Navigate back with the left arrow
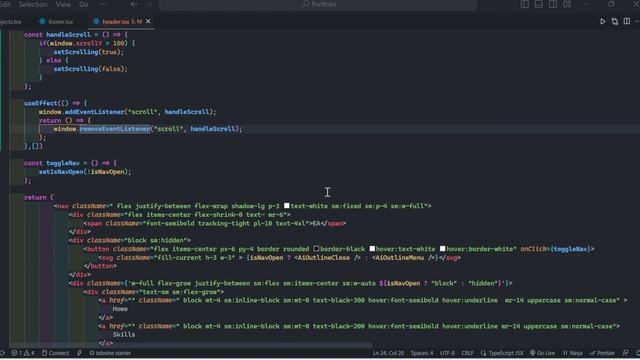 point(134,4)
